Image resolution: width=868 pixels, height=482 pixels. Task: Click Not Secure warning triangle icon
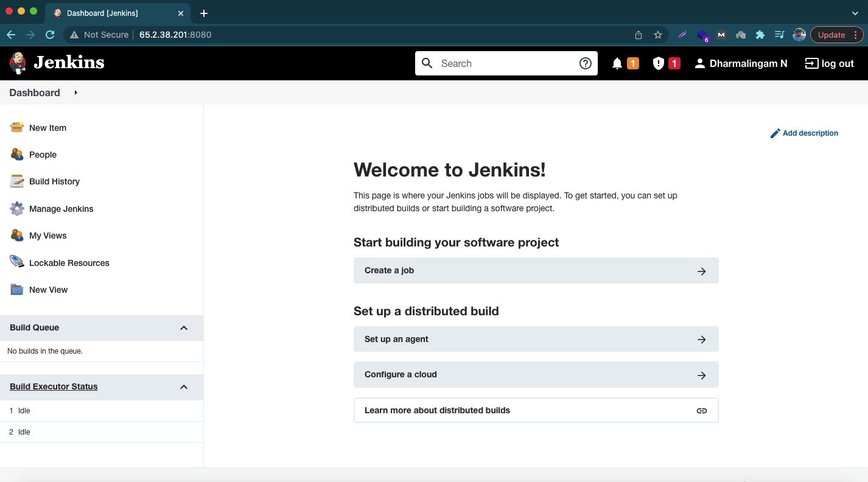tap(74, 35)
